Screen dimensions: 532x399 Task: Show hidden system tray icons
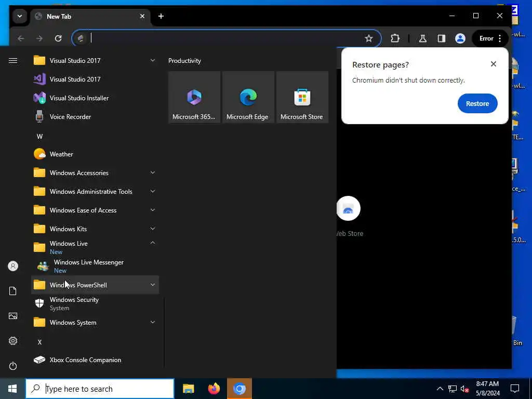tap(440, 389)
